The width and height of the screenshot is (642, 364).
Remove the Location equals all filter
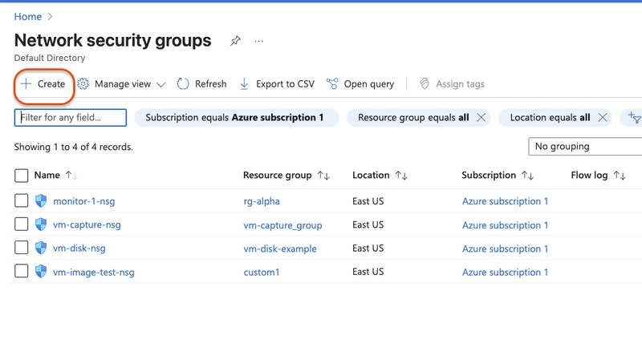coord(603,118)
